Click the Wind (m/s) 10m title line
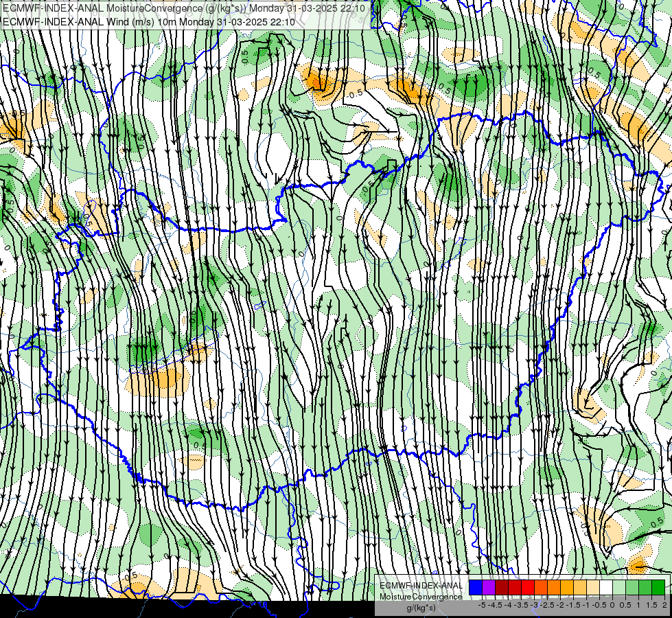The width and height of the screenshot is (672, 618). (149, 21)
